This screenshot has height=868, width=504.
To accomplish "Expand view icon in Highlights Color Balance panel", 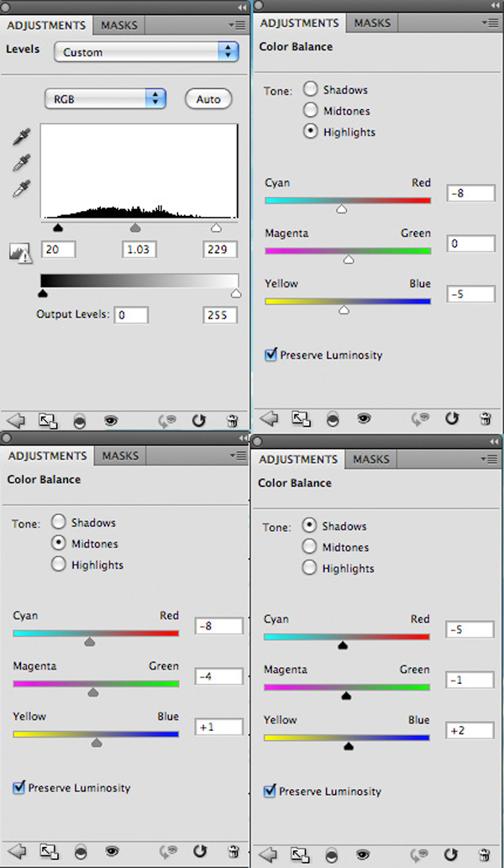I will click(301, 418).
